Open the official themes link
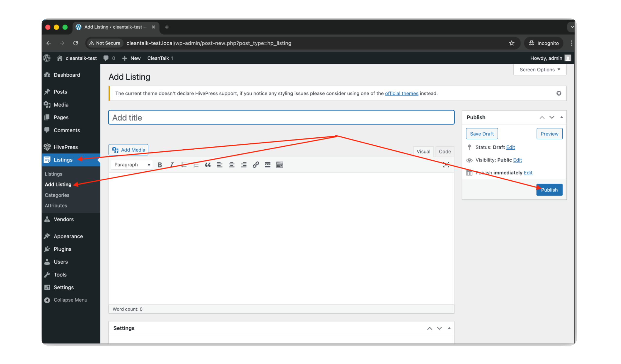This screenshot has width=621, height=364. point(401,94)
